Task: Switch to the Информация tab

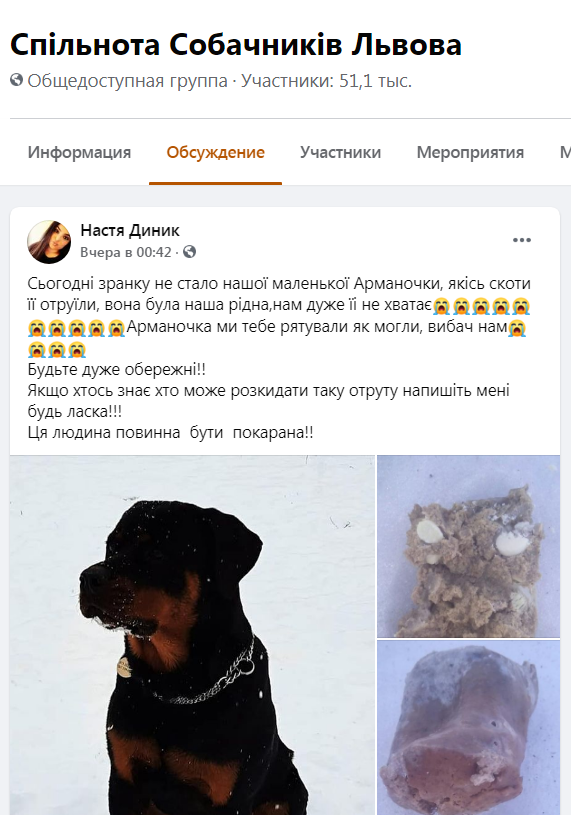Action: 79,152
